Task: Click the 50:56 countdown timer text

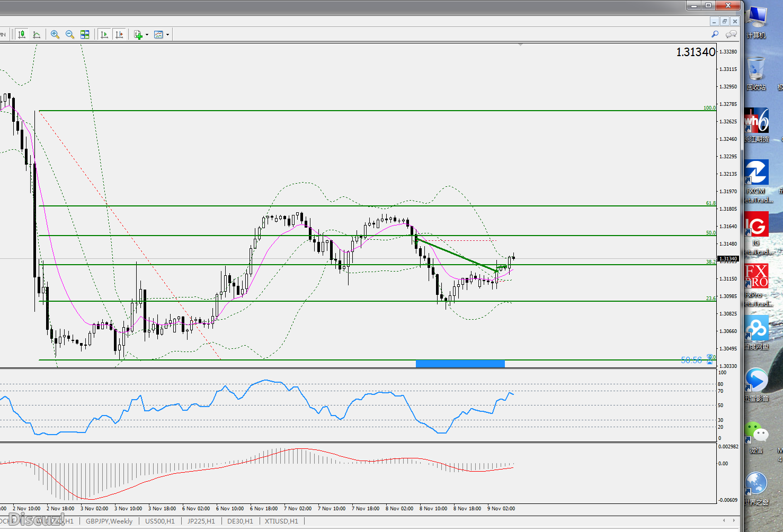Action: tap(691, 360)
